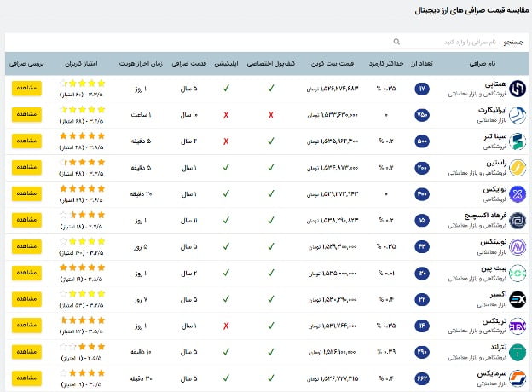
Task: Click the coin count badge for تربتکس
Action: pos(422,326)
